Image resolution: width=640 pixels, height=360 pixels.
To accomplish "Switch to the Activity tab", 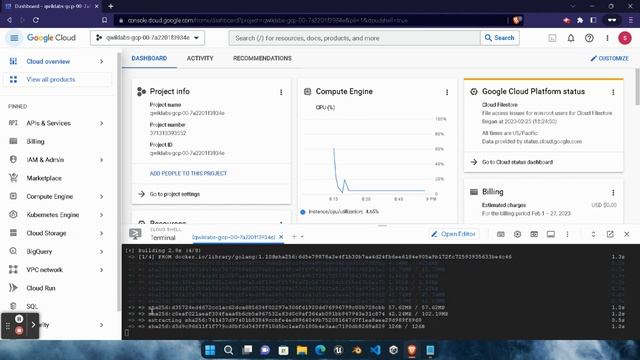I will (x=200, y=58).
